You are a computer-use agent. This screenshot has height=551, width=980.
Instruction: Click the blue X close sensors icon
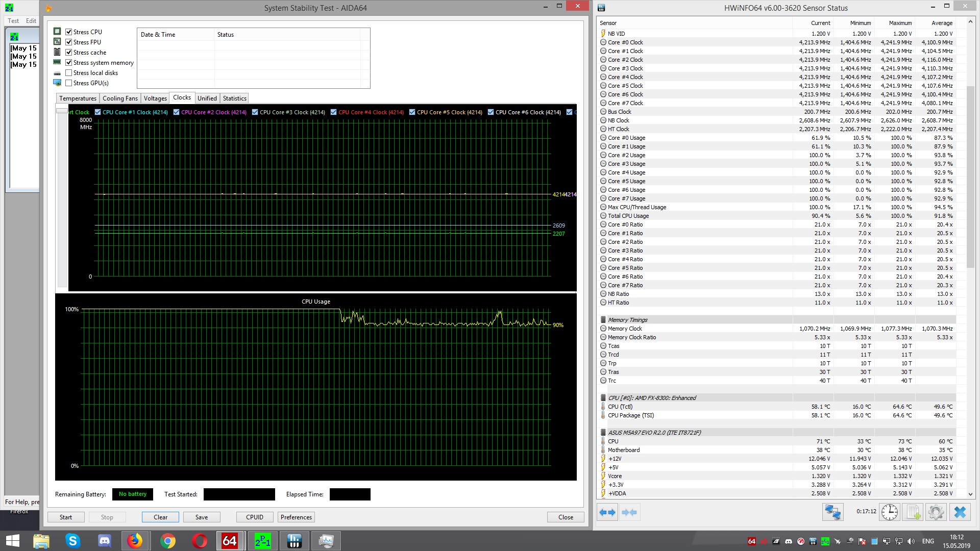tap(960, 512)
